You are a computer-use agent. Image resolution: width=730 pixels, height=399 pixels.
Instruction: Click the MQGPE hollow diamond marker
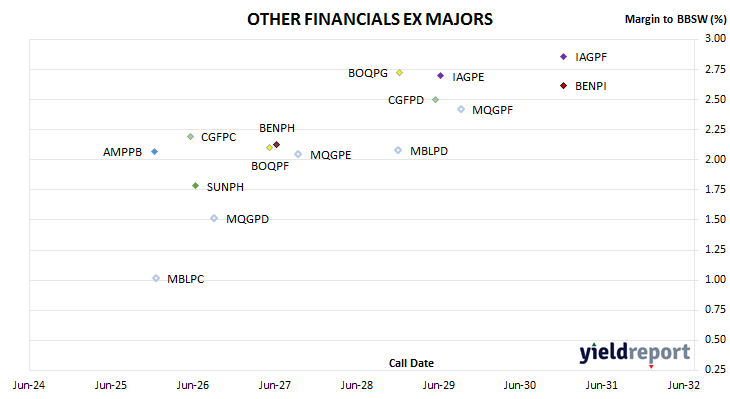pos(298,154)
